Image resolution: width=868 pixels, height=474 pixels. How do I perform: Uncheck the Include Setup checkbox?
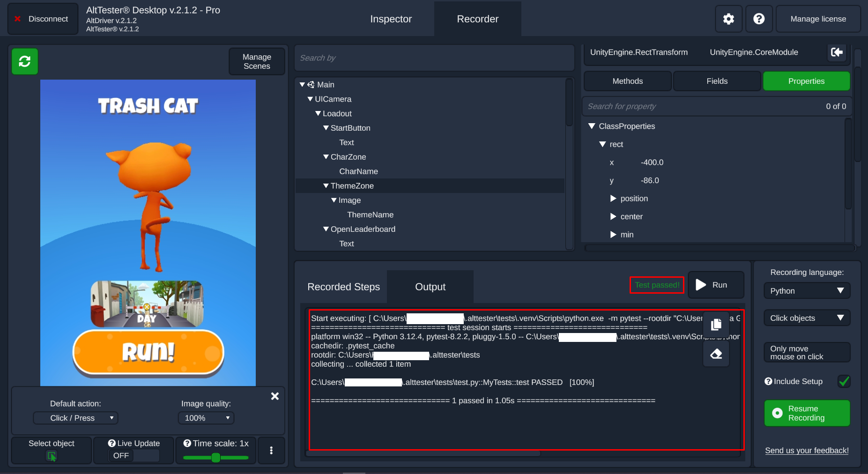(843, 381)
